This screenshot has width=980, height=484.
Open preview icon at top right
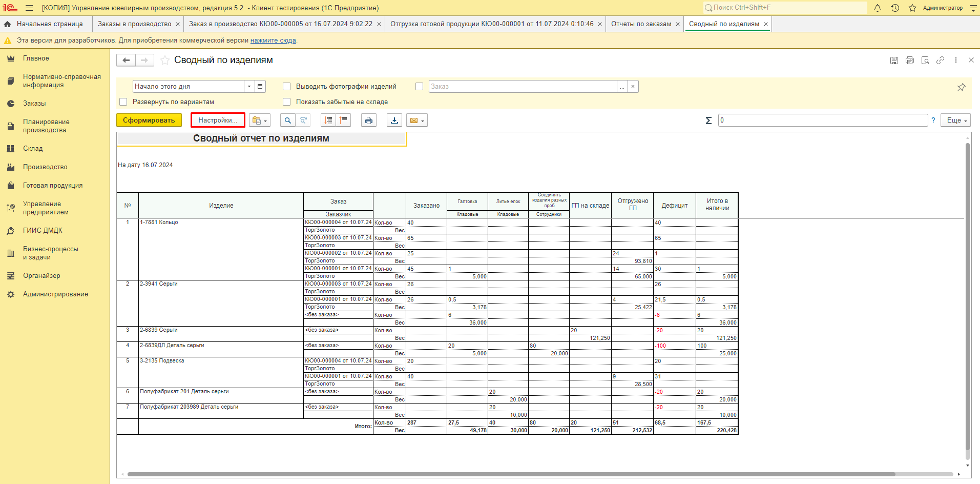[925, 60]
